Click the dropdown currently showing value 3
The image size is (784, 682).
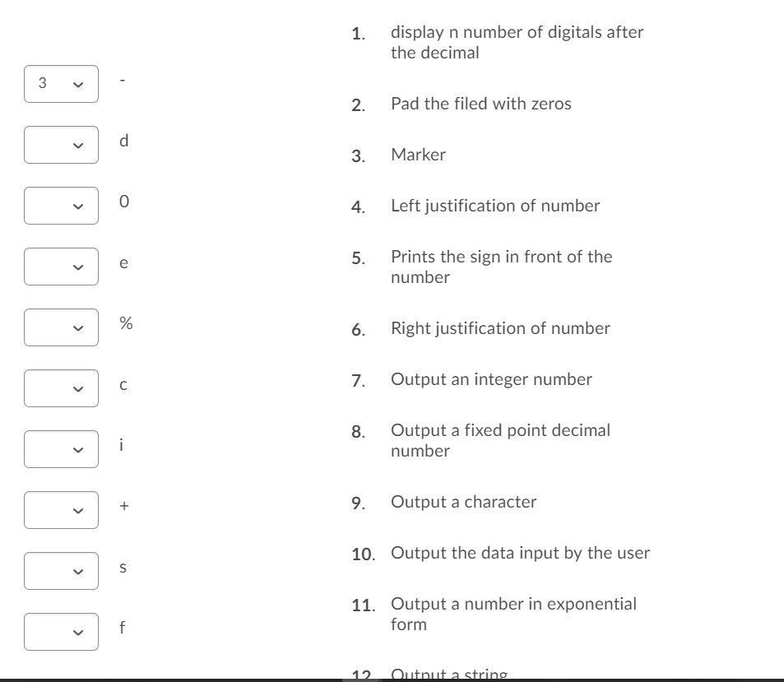coord(61,83)
